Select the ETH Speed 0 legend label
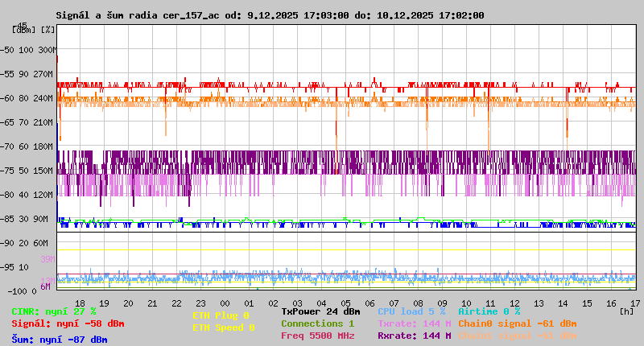 223,327
